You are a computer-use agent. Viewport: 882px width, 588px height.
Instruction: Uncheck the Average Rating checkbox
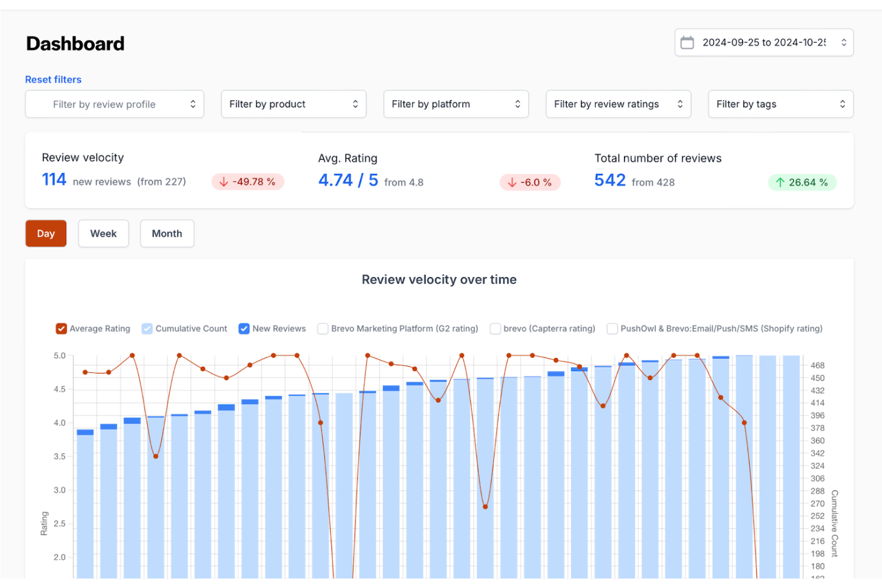[61, 329]
